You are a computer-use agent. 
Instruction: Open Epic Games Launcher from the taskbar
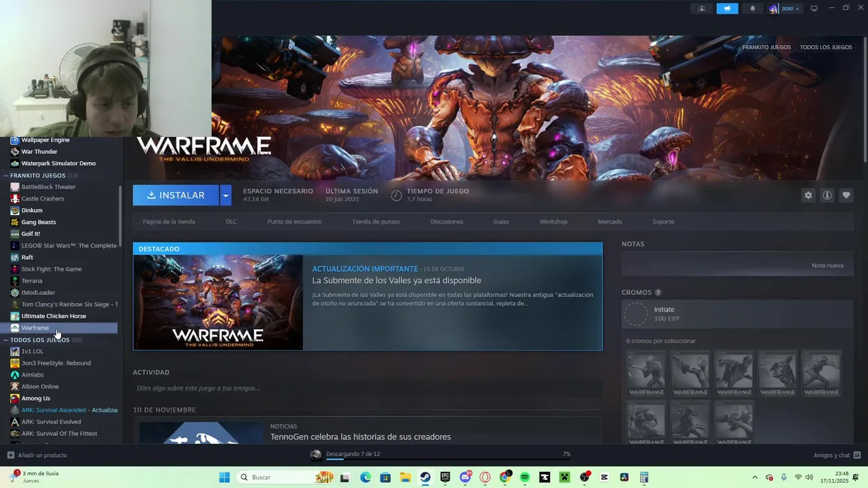[445, 477]
